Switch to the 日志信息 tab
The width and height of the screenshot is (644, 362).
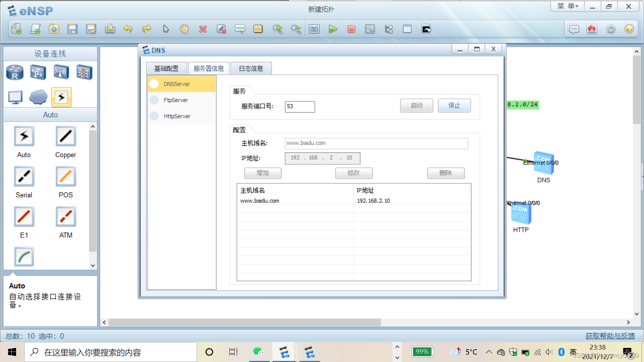pyautogui.click(x=251, y=68)
